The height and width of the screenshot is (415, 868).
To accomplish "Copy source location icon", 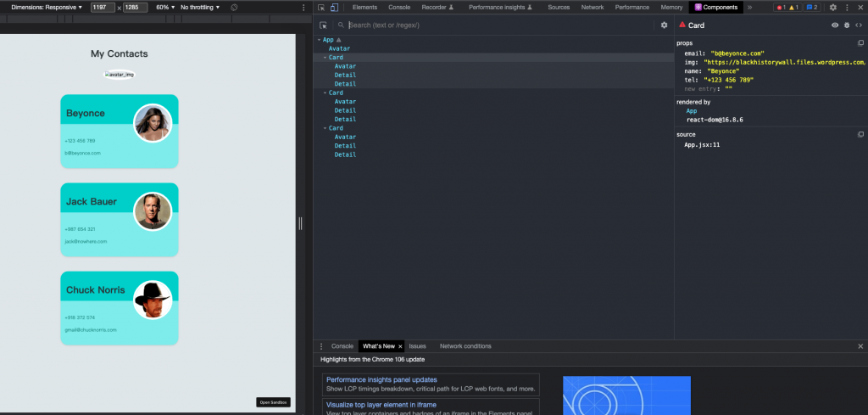I will [861, 134].
